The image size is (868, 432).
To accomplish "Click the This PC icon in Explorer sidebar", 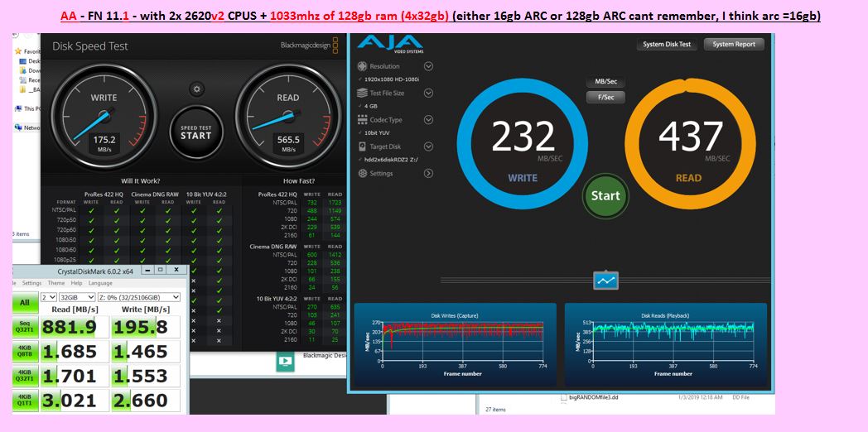I will [x=19, y=109].
